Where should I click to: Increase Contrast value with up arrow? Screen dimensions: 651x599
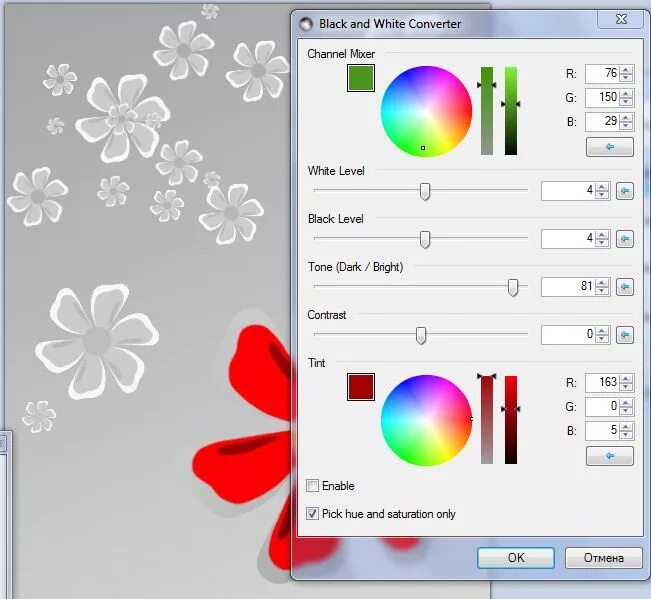(602, 330)
